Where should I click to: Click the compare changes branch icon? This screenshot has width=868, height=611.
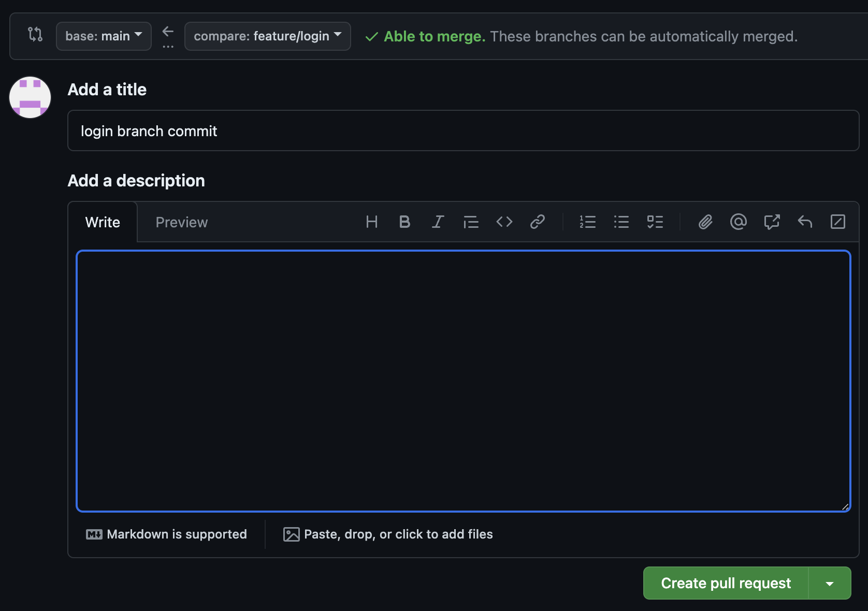[35, 35]
